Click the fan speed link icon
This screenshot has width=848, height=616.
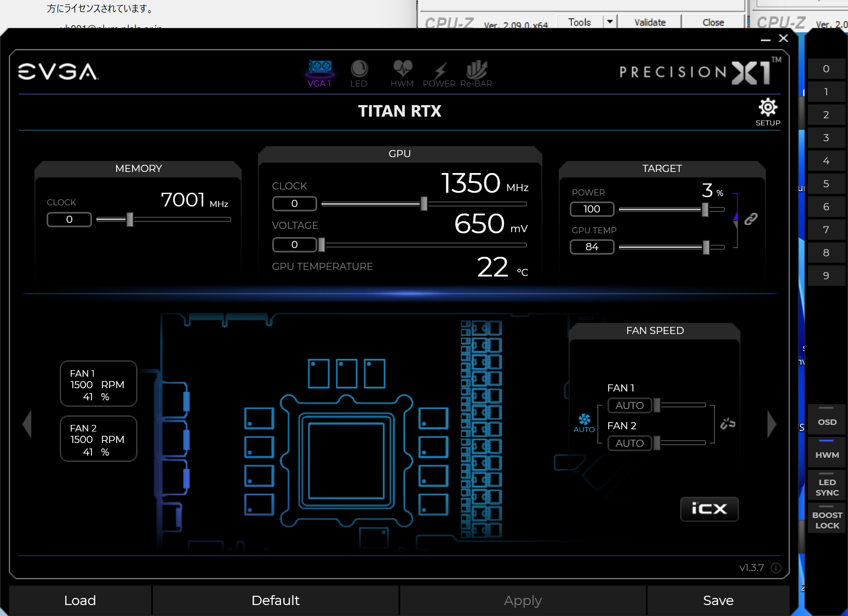coord(727,423)
